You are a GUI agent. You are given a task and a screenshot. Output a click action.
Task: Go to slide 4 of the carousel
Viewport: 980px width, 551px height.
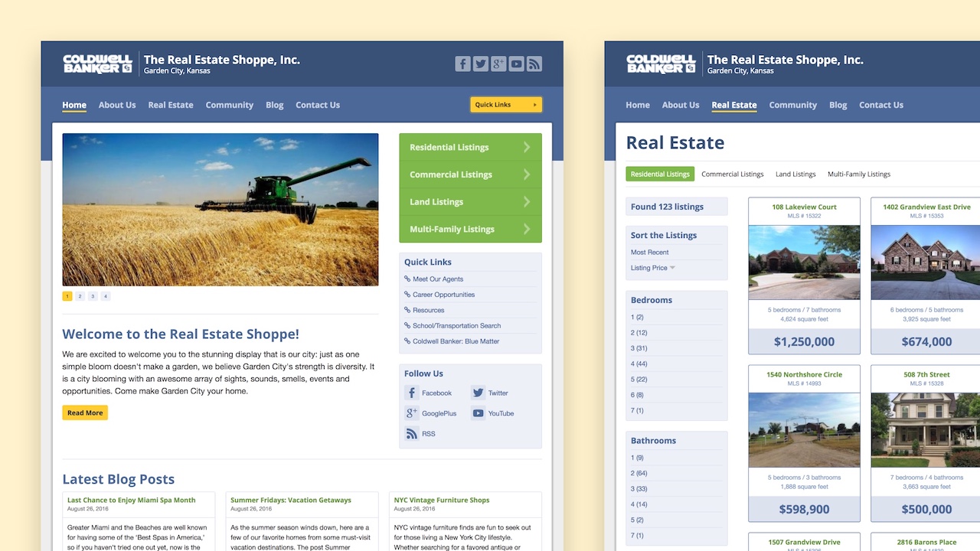click(x=106, y=296)
